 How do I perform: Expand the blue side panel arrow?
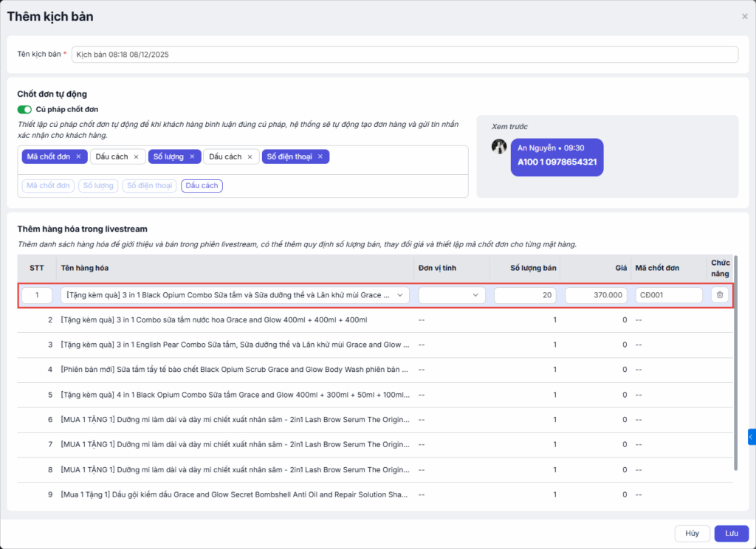[751, 437]
